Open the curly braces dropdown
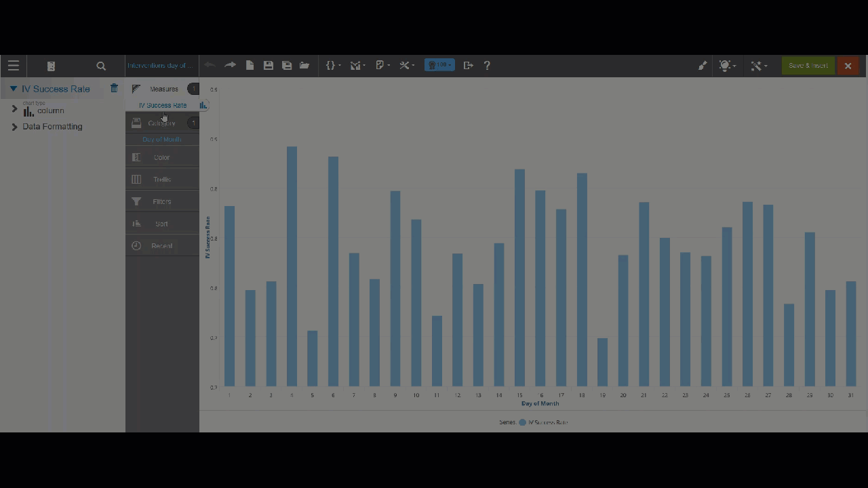The image size is (868, 488). pos(332,65)
